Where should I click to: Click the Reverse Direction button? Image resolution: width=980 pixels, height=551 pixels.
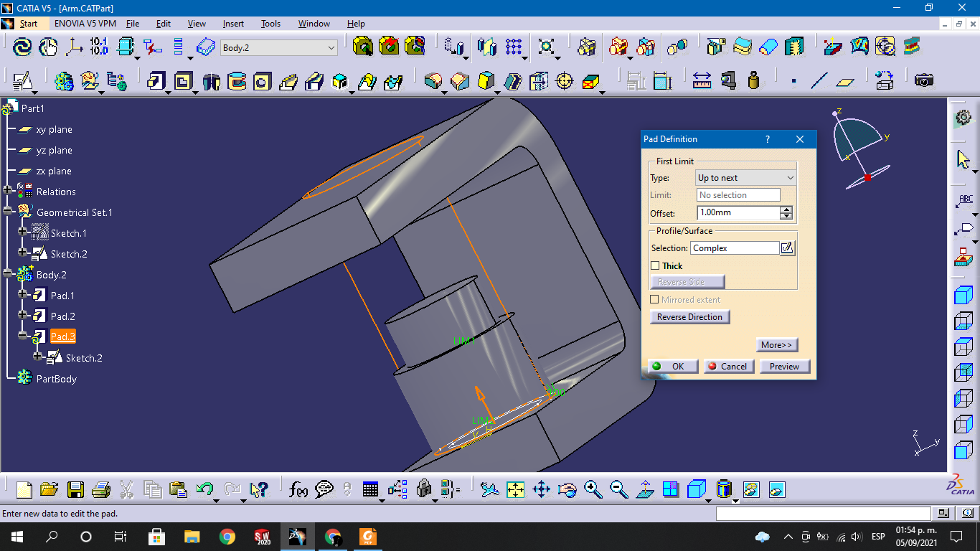coord(689,316)
